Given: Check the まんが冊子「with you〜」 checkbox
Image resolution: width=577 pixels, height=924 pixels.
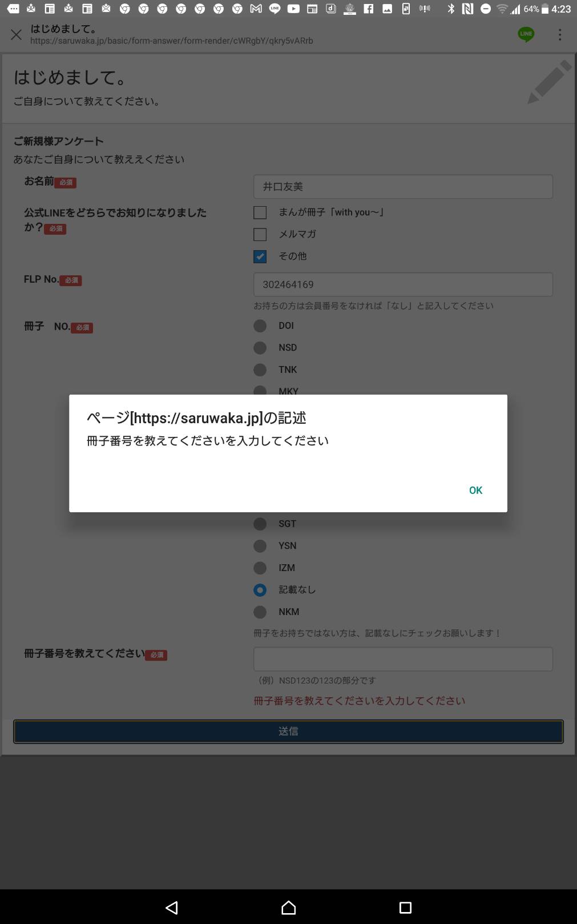Looking at the screenshot, I should (260, 212).
